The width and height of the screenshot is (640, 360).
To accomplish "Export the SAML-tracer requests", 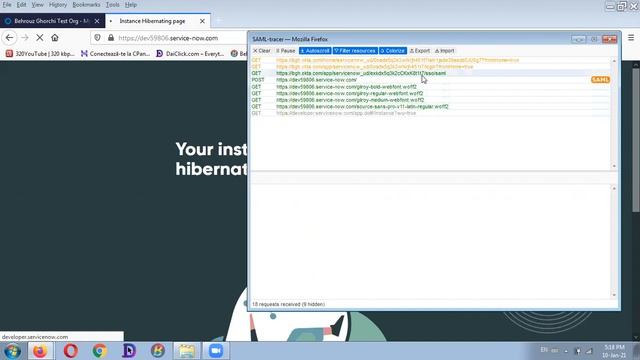I will pos(420,51).
